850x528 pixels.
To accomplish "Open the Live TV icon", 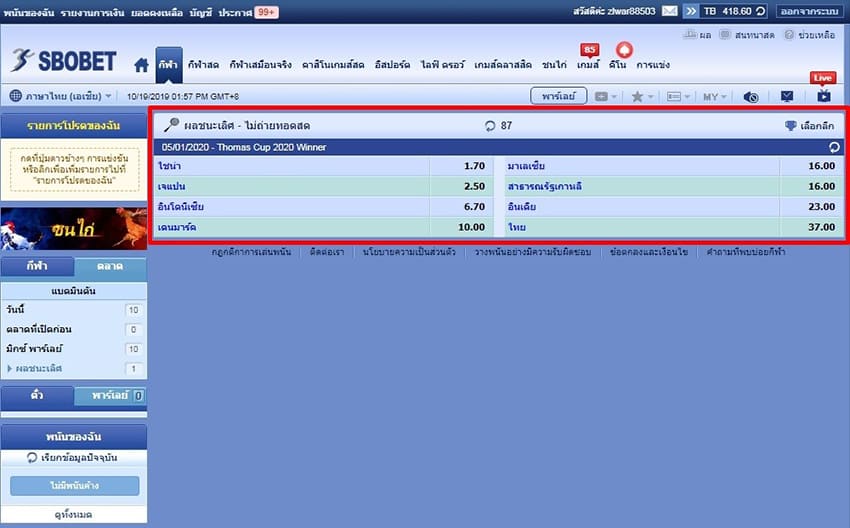I will tap(823, 96).
